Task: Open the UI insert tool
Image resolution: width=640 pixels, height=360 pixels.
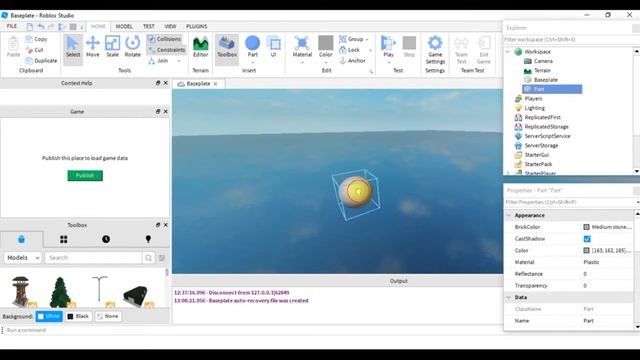Action: 273,47
